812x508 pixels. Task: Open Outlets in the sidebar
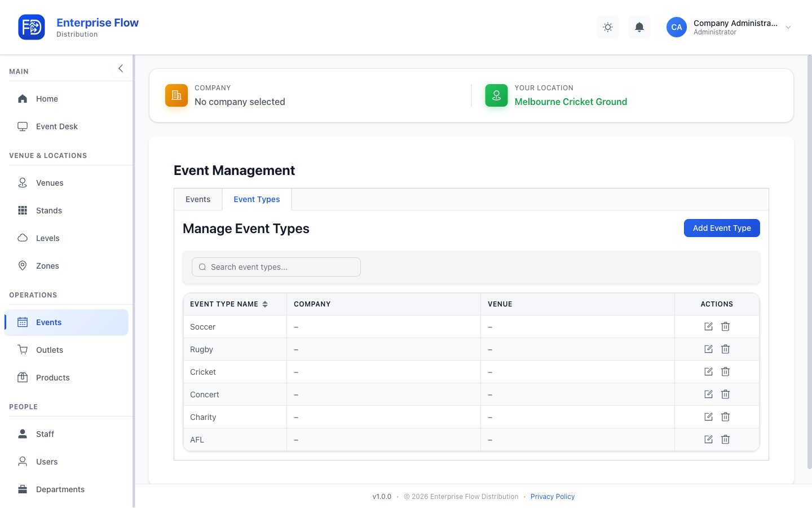67,350
